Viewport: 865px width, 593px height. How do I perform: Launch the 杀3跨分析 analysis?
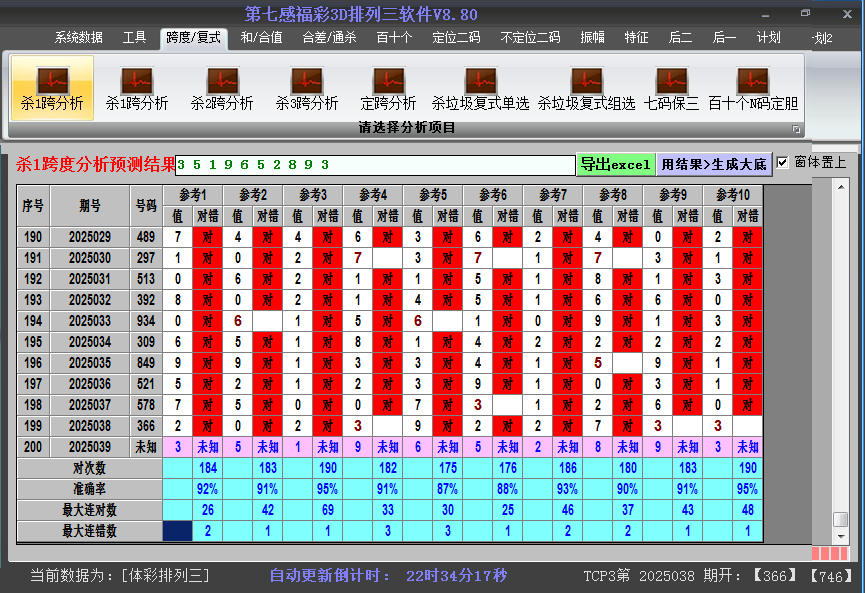307,88
